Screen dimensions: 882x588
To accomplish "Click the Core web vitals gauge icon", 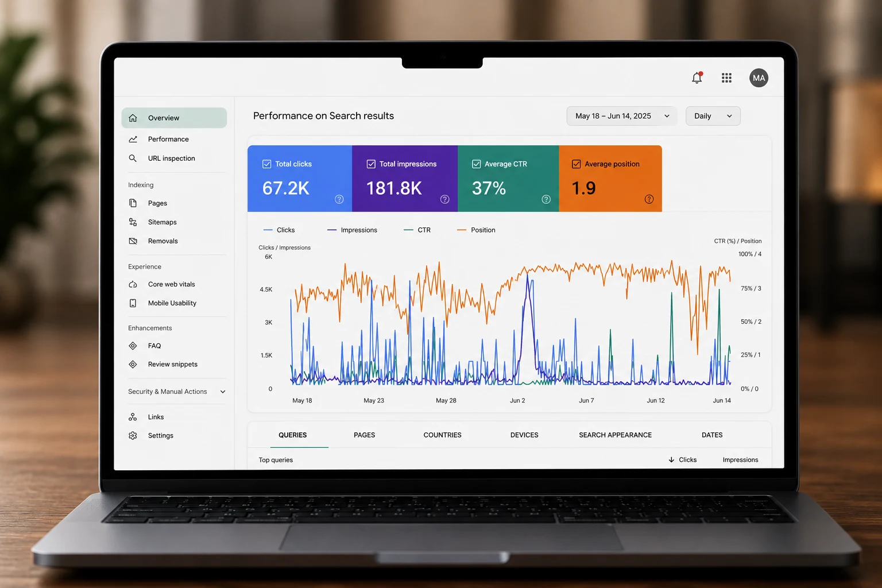I will [x=133, y=284].
